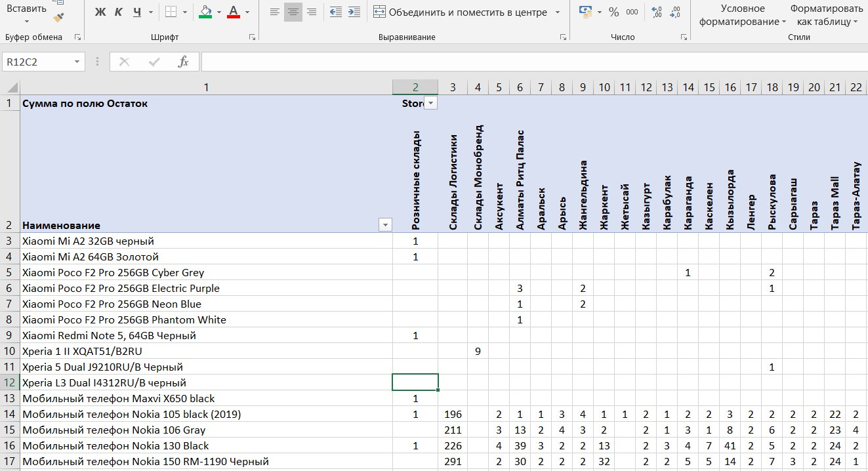The width and height of the screenshot is (868, 471).
Task: Open Store column filter dropdown
Action: pyautogui.click(x=431, y=103)
